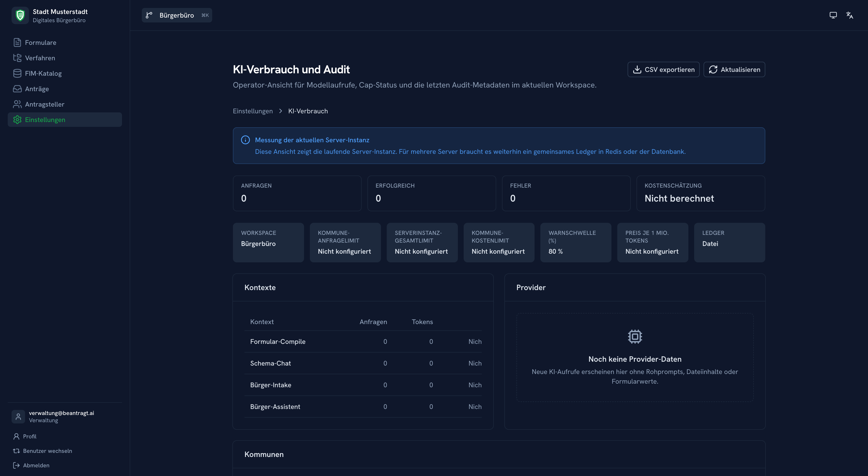Go to the Verfahren section
The image size is (868, 476).
point(65,58)
